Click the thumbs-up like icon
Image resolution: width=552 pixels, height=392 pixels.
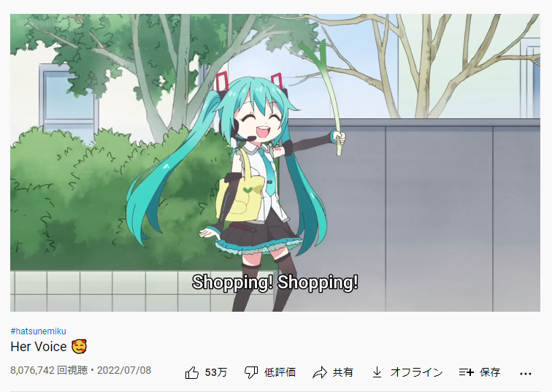[192, 372]
